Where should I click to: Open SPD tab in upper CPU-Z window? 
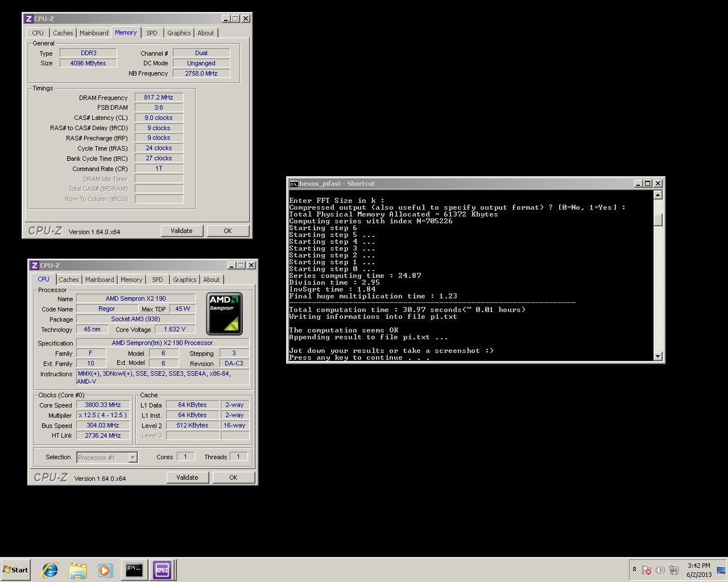click(152, 33)
